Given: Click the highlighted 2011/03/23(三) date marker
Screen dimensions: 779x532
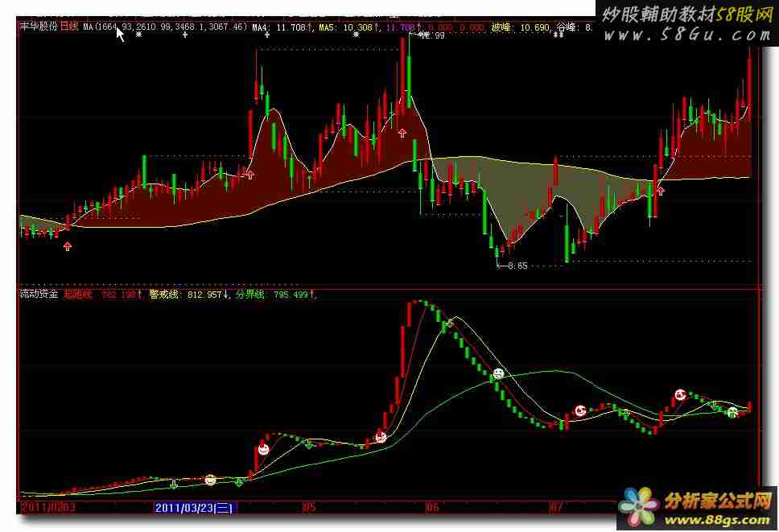Looking at the screenshot, I should click(x=195, y=508).
